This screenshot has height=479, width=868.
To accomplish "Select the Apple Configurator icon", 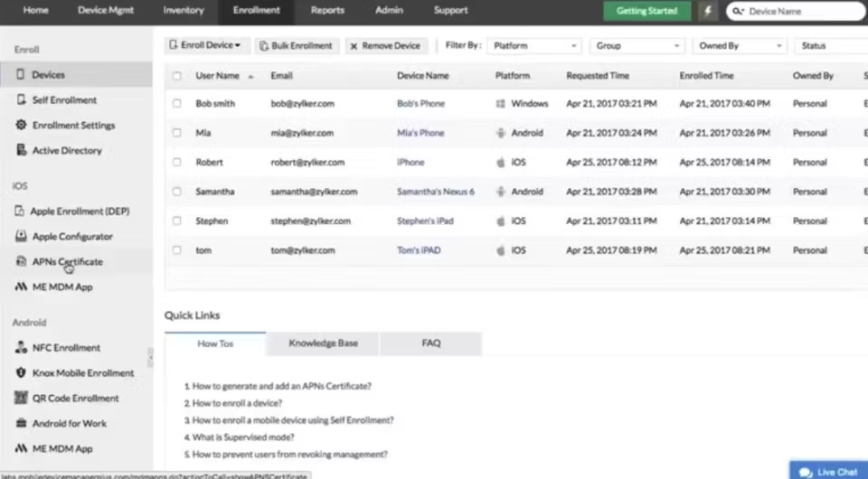I will click(22, 237).
